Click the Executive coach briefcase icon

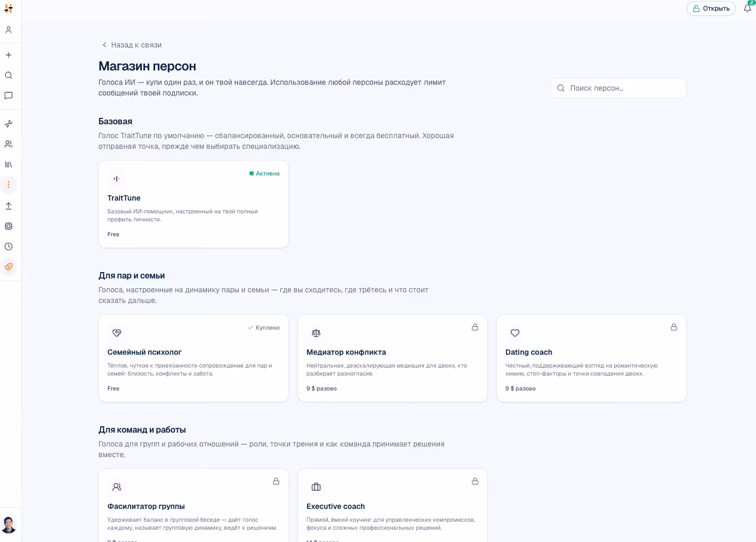pos(316,487)
